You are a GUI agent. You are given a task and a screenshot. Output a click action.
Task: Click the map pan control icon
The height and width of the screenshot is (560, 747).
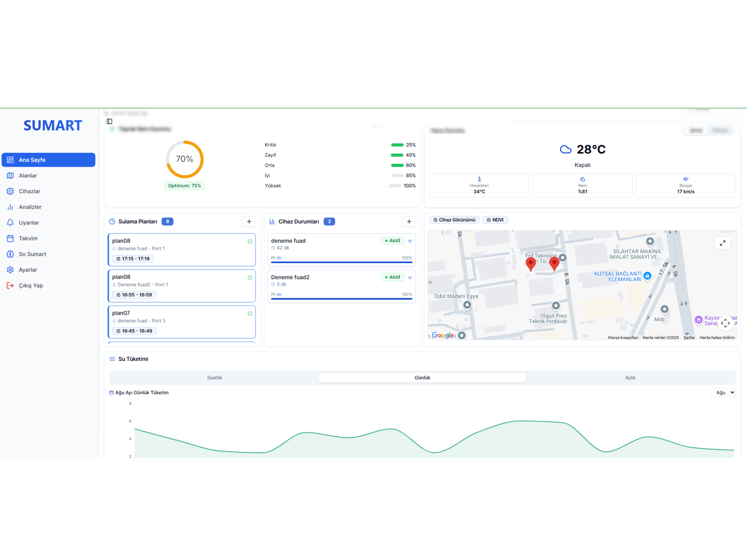(725, 323)
